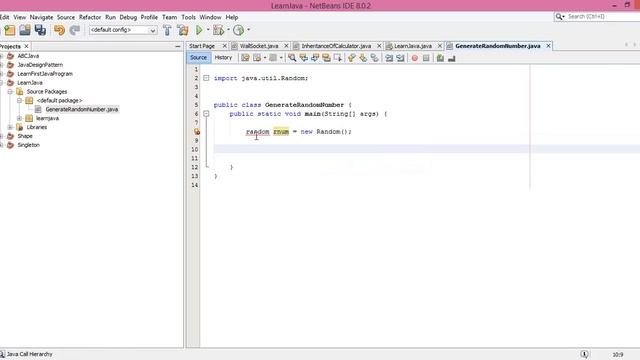Click the search magnifier icon near Search box

(559, 16)
